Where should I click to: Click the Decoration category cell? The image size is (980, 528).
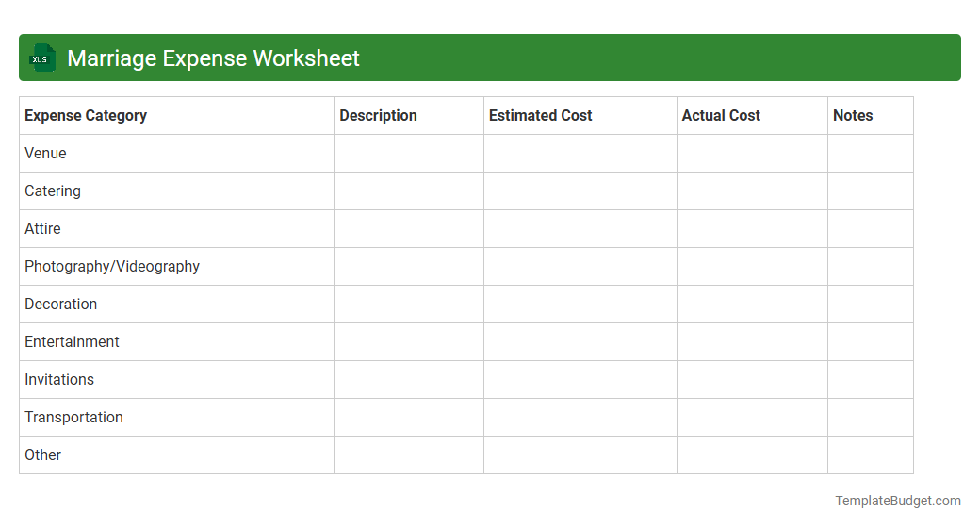pyautogui.click(x=177, y=304)
